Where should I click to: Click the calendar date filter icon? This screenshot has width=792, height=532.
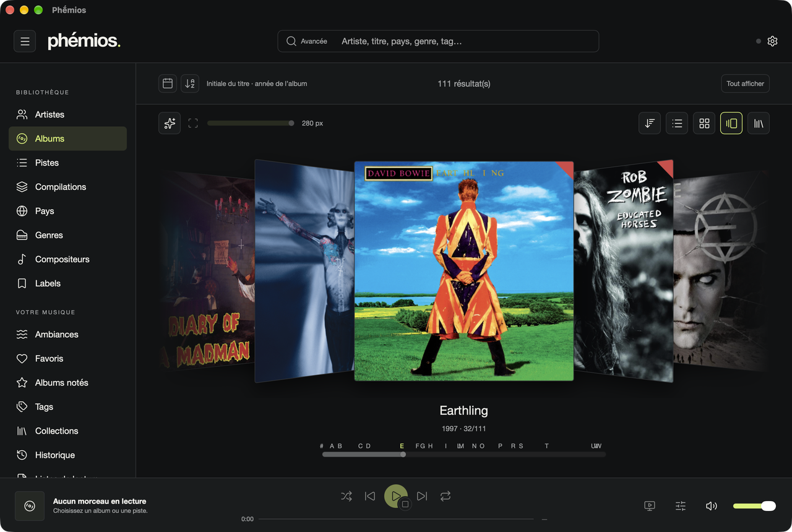click(x=168, y=84)
